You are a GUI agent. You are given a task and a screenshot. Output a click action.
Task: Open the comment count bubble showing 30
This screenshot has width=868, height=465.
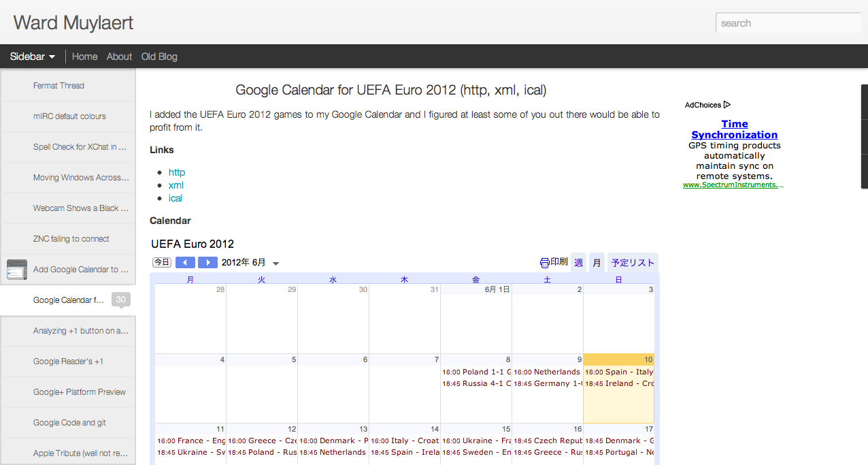click(120, 300)
